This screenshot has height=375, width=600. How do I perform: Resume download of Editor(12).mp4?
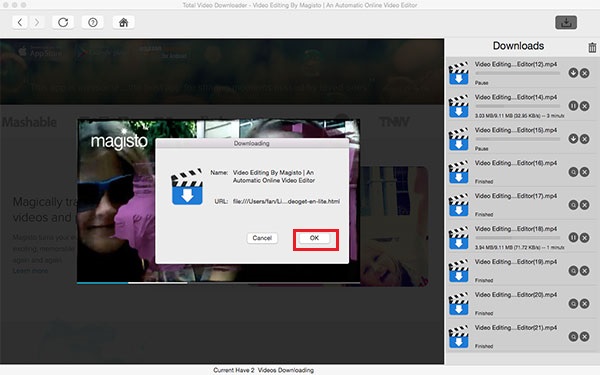(x=573, y=73)
